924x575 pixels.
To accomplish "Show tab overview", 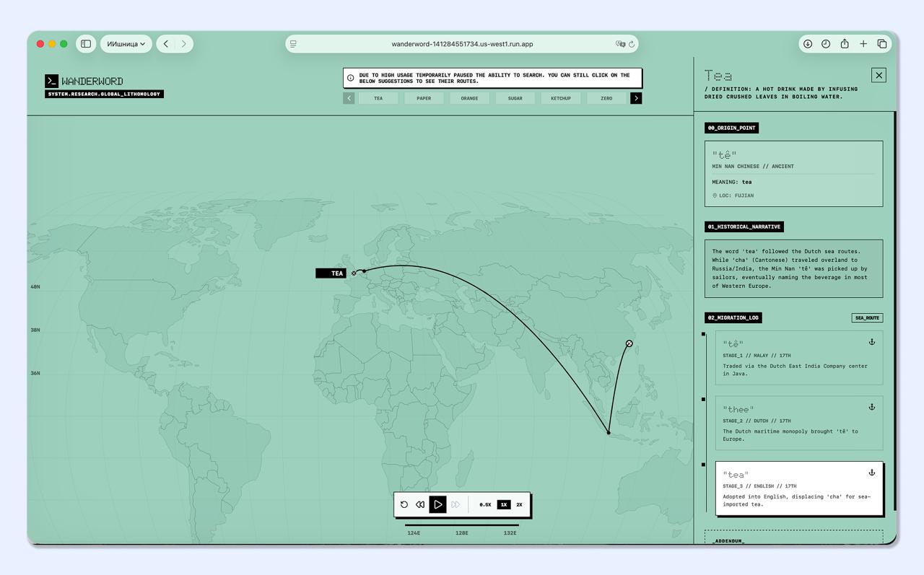I will click(x=882, y=44).
